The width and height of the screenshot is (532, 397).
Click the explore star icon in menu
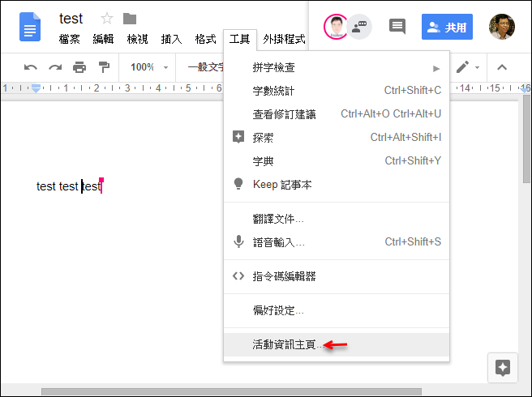point(238,137)
